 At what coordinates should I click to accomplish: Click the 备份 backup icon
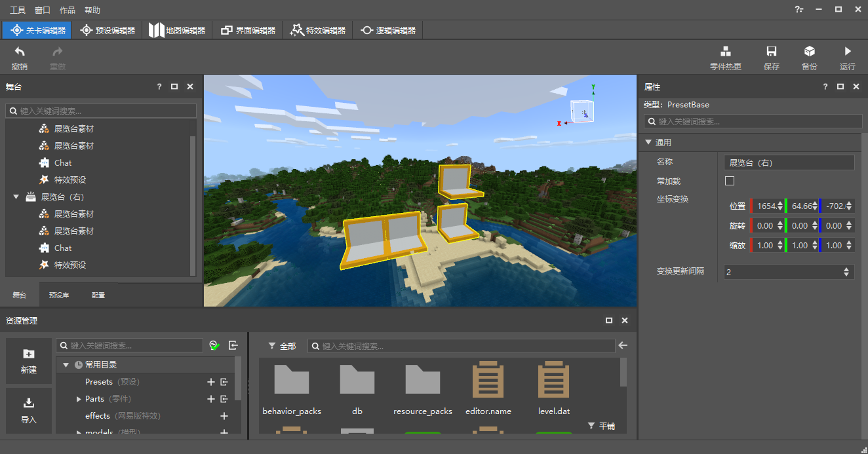click(x=810, y=52)
